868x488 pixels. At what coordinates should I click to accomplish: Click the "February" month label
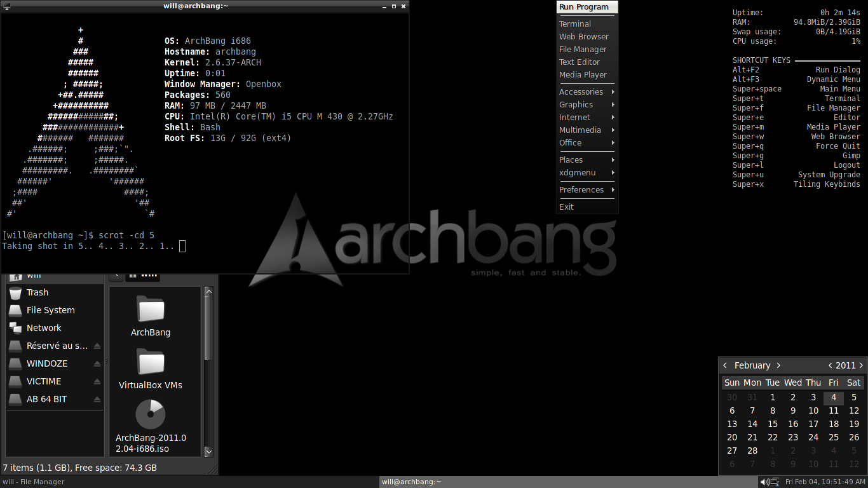(x=752, y=365)
